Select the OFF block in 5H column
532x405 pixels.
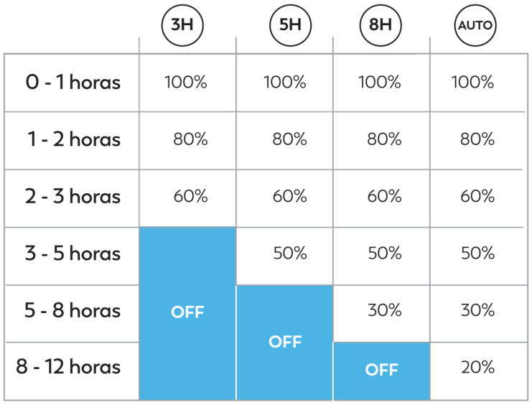284,343
